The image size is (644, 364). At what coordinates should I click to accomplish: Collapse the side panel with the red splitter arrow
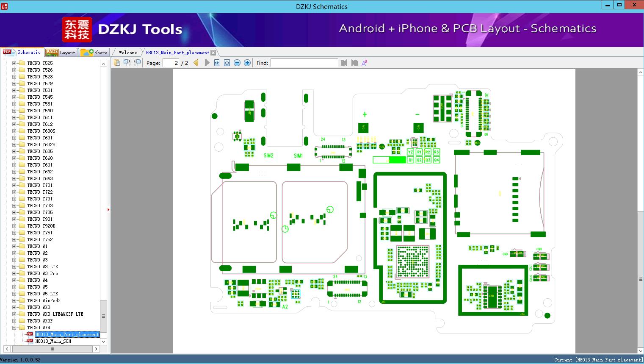click(108, 209)
